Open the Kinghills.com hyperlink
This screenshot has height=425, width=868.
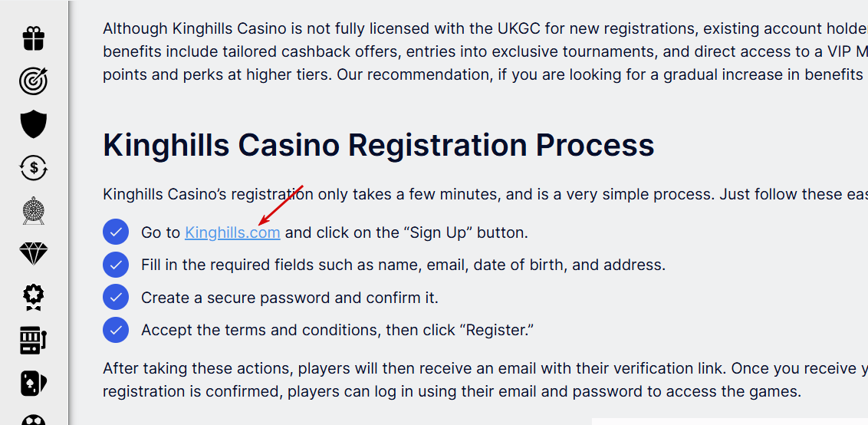click(232, 232)
